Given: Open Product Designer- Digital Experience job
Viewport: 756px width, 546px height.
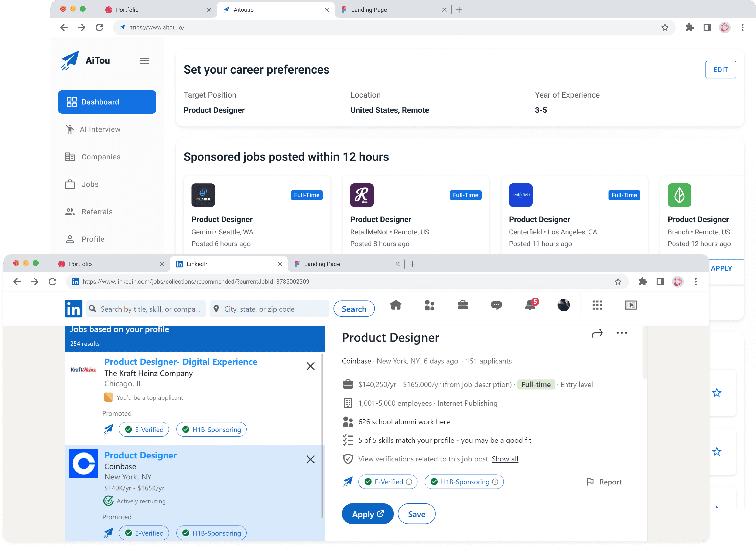Looking at the screenshot, I should click(181, 362).
